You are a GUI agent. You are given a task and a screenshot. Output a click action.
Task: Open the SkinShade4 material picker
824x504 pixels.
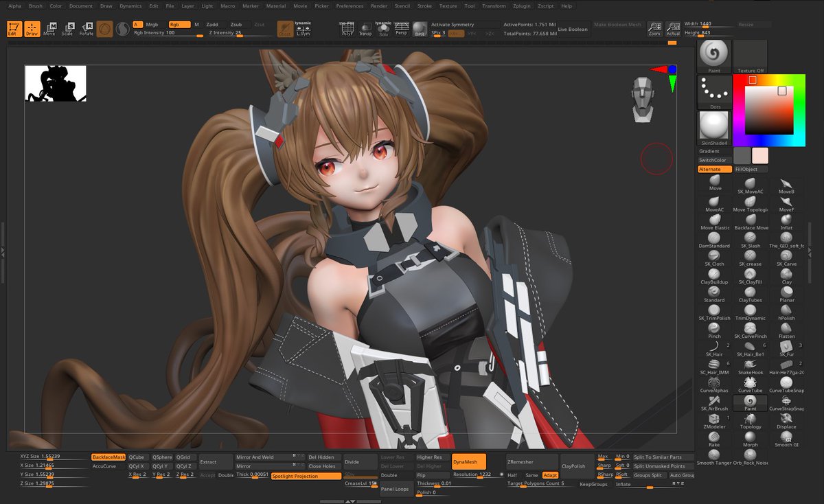tap(715, 128)
